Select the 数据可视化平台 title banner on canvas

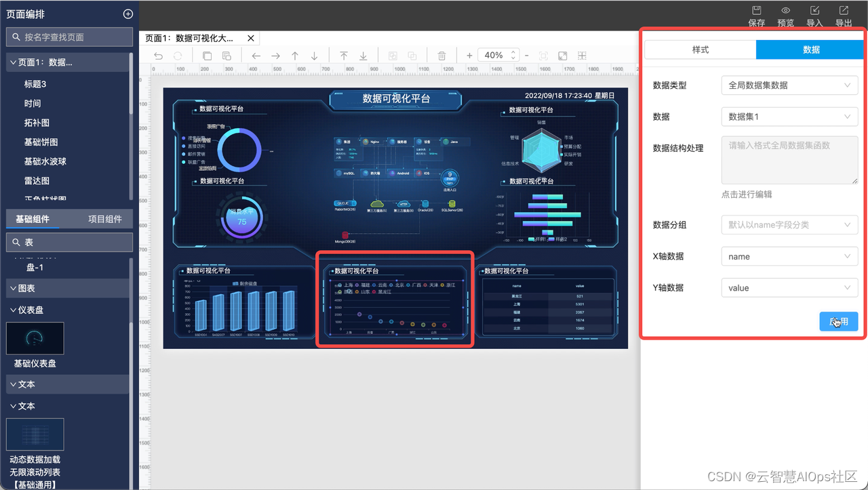(396, 99)
